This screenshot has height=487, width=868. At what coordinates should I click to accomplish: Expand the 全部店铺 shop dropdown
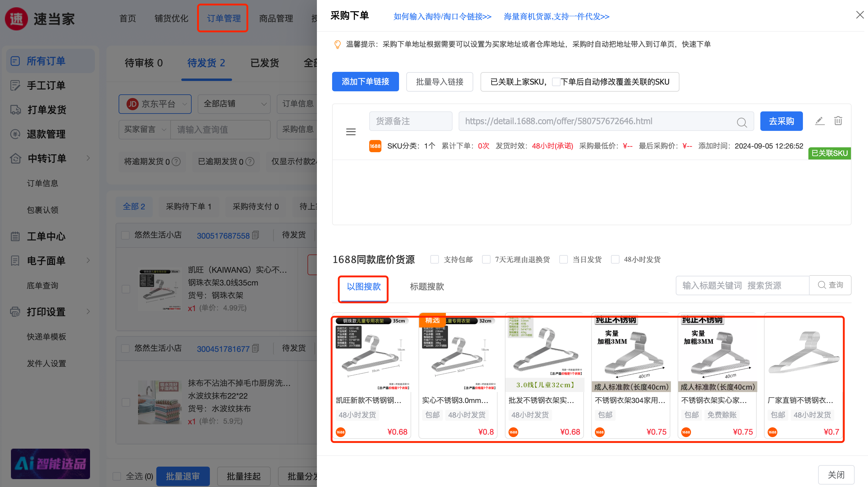coord(234,104)
